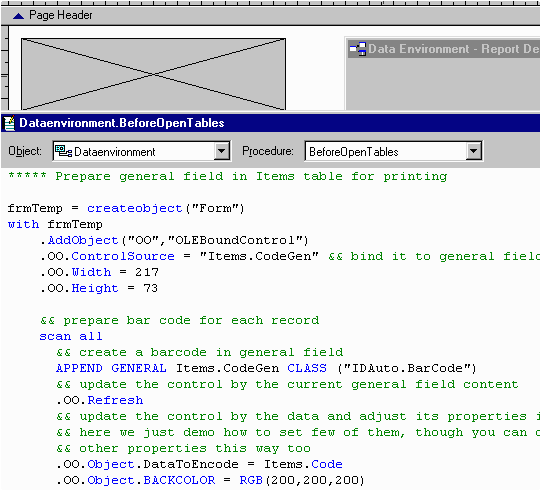
Task: Click the 'with frmTemp' code line
Action: [55, 224]
